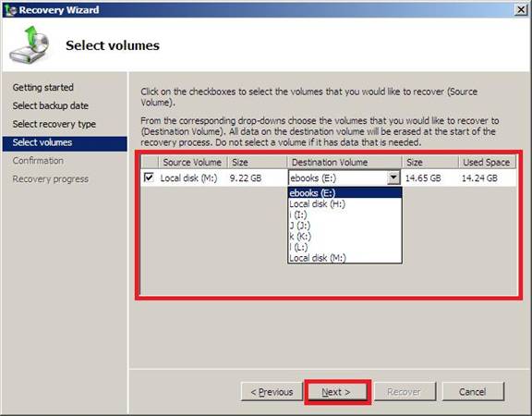Close the Recovery Wizard window
The image size is (532, 416).
click(x=521, y=10)
